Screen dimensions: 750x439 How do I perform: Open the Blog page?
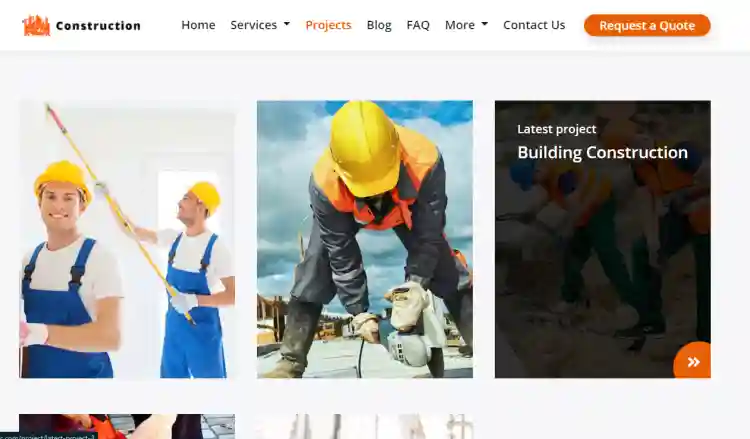coord(379,25)
